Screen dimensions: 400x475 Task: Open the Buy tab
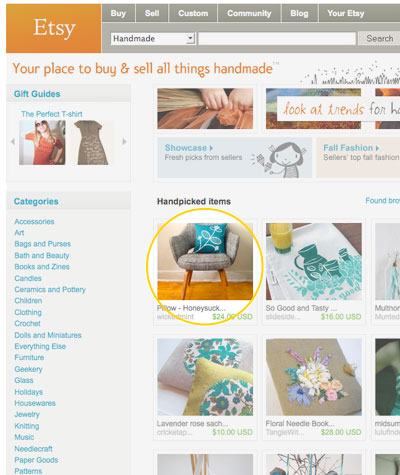[118, 13]
